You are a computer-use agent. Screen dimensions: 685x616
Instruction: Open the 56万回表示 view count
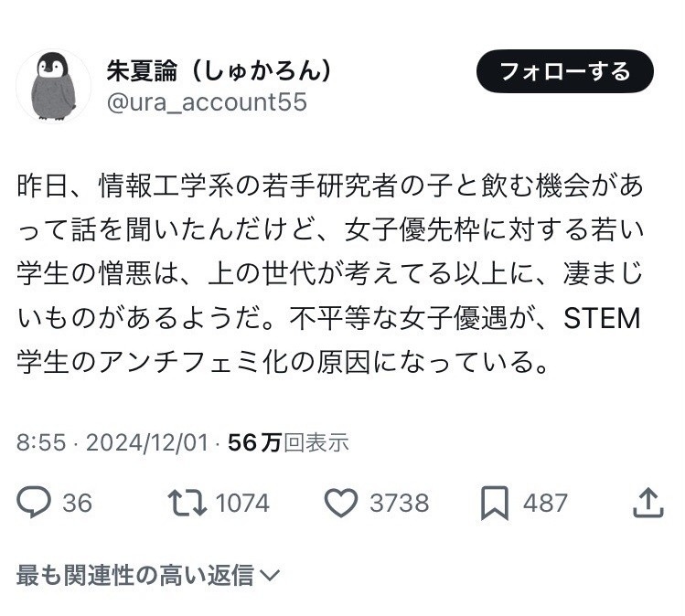point(288,442)
